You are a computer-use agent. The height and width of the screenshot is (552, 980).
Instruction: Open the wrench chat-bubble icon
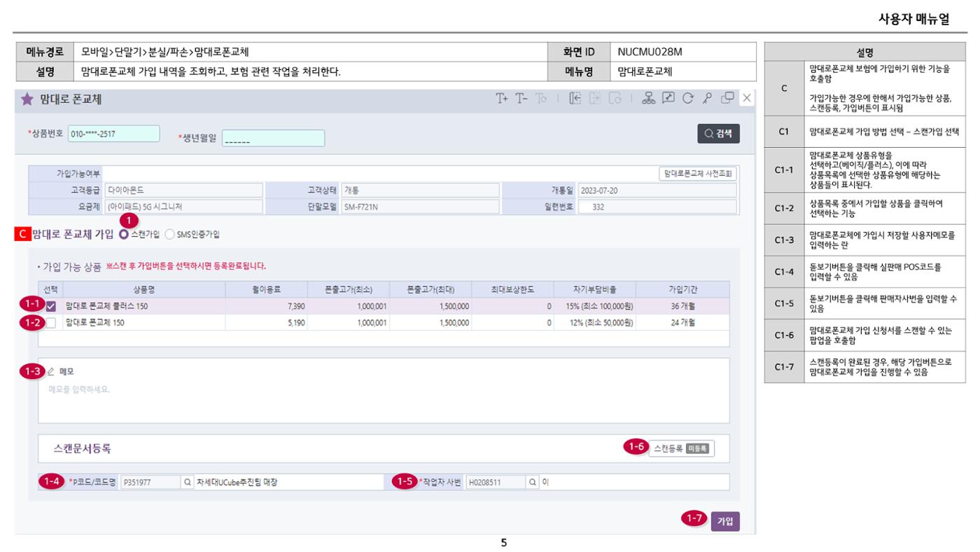pyautogui.click(x=668, y=99)
